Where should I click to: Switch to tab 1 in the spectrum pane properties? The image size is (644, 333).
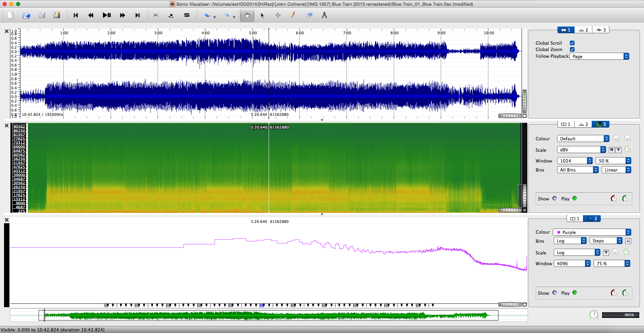[575, 219]
